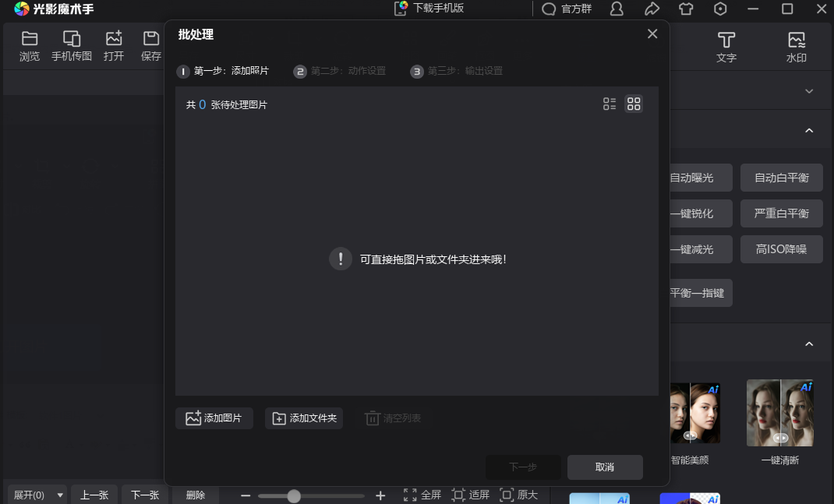Expand the collapsed right panel section chevron
The image size is (834, 504).
[x=809, y=91]
